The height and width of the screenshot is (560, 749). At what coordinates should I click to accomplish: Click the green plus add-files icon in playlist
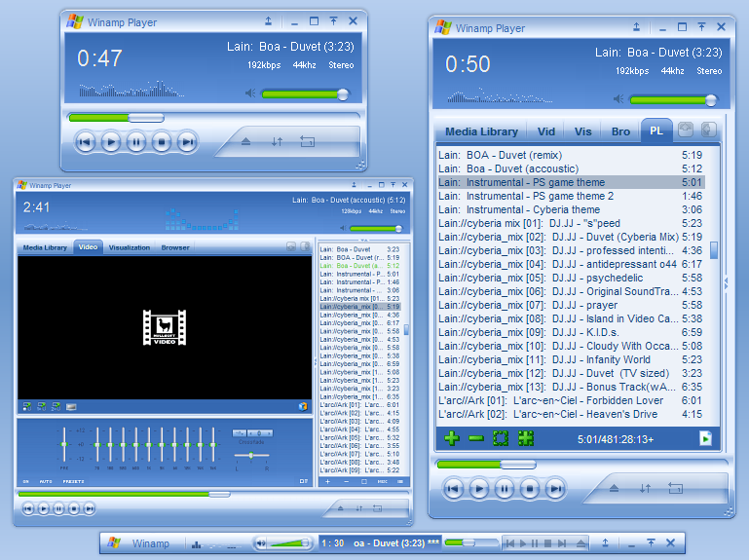pos(451,438)
